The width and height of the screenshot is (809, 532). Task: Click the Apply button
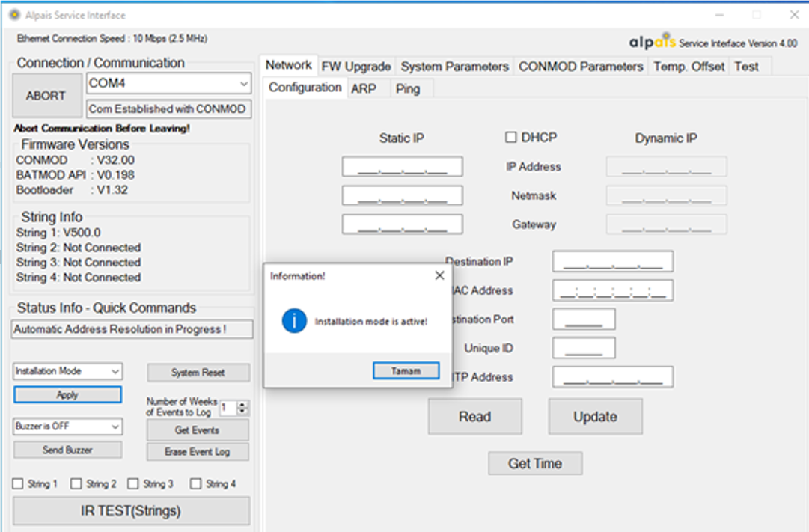click(x=67, y=395)
